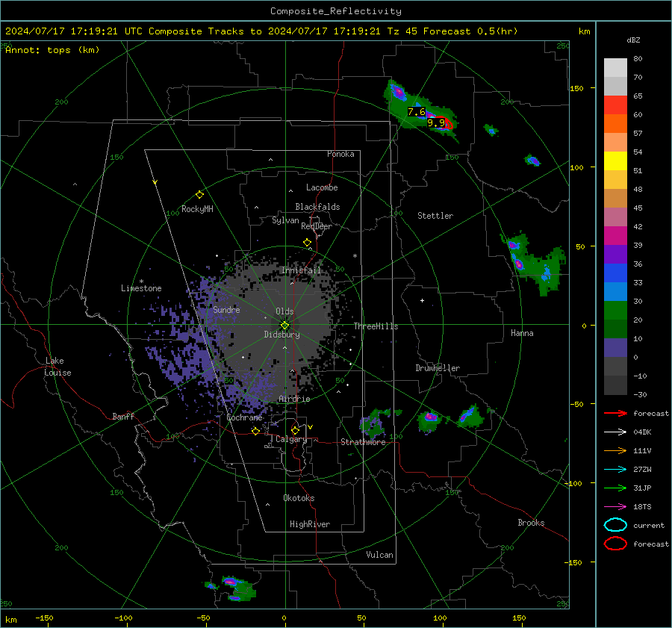The image size is (672, 628).
Task: Click the Hanna city label
Action: pyautogui.click(x=522, y=333)
